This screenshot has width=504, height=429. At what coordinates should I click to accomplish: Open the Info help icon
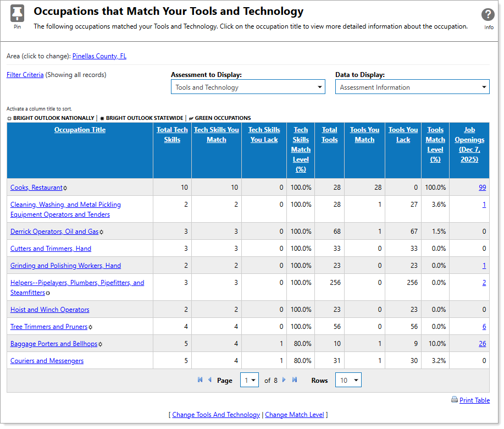pos(488,15)
